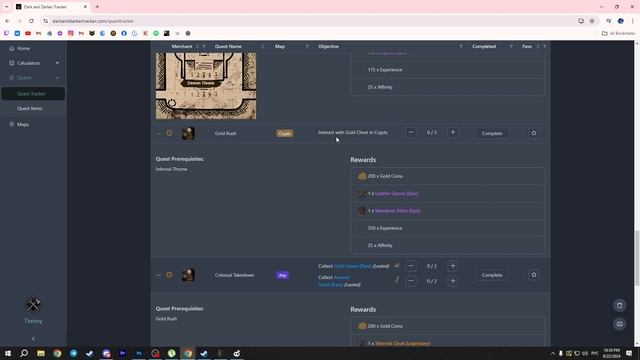The image size is (640, 360).
Task: Collapse the sidebar with the left chevron
Action: (33, 338)
